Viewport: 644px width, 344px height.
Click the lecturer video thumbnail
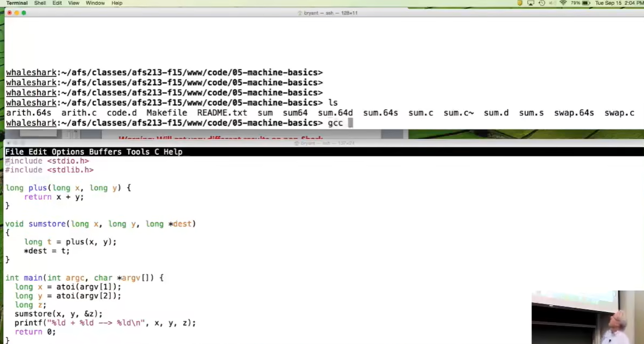click(x=587, y=317)
